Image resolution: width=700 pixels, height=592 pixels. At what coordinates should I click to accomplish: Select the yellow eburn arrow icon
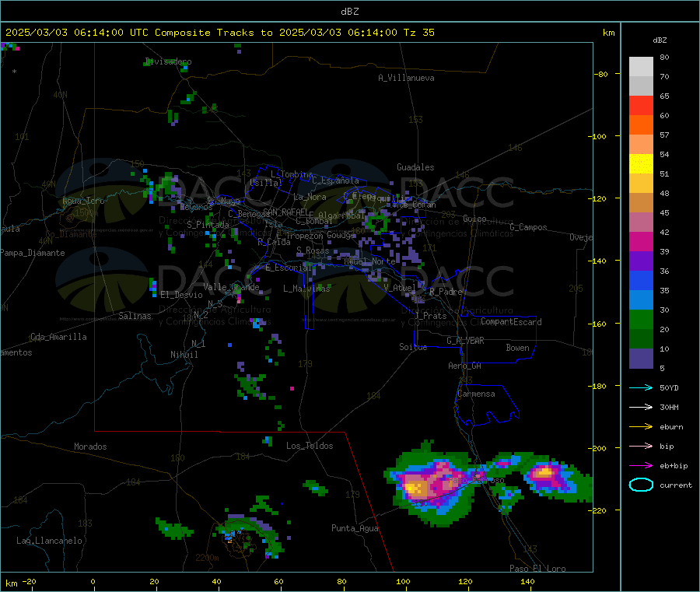[641, 427]
